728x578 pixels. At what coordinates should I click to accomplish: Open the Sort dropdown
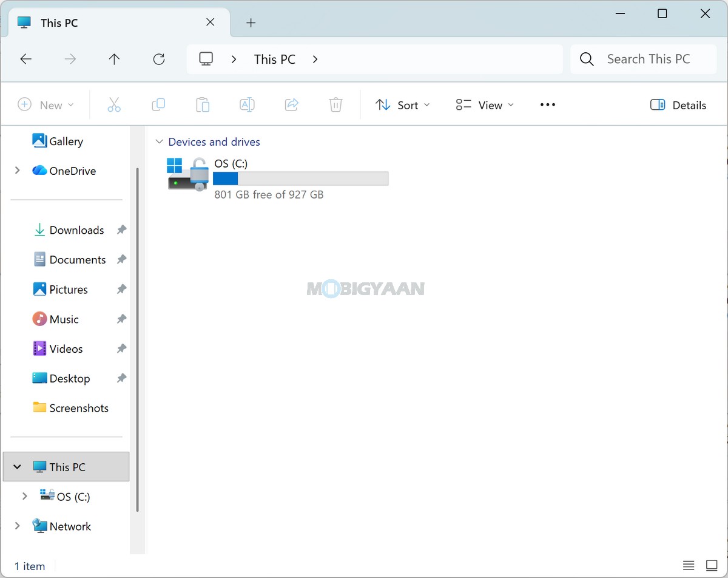point(402,105)
